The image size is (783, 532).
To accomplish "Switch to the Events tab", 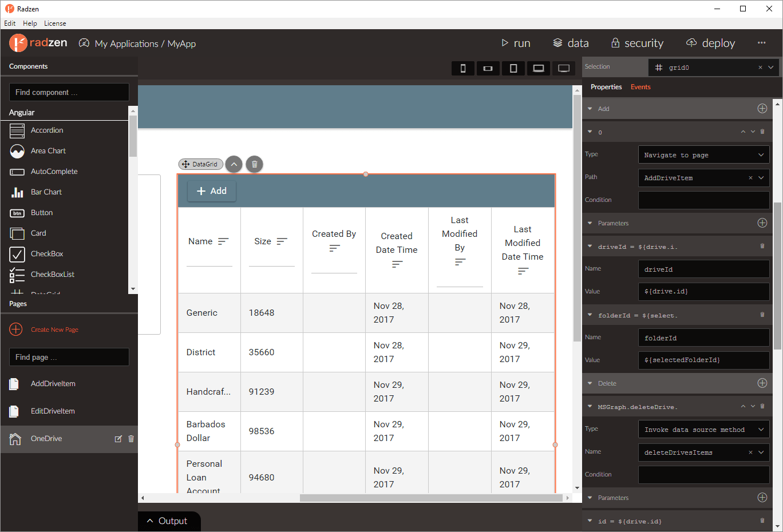I will (x=640, y=87).
